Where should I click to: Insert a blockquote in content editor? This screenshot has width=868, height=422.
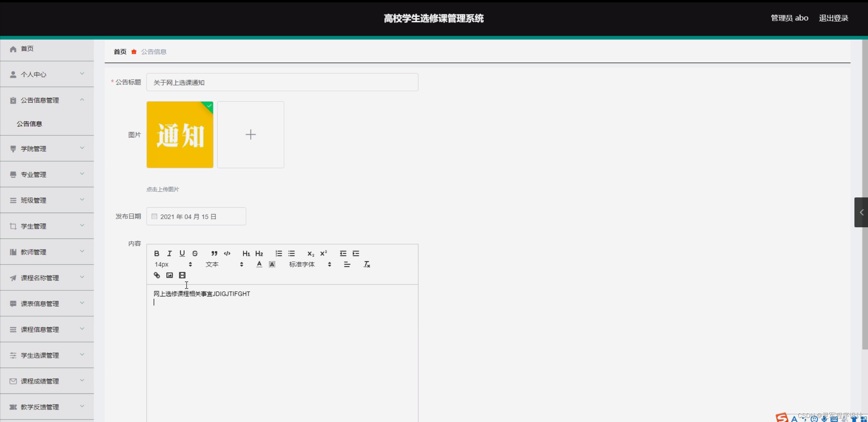point(214,253)
